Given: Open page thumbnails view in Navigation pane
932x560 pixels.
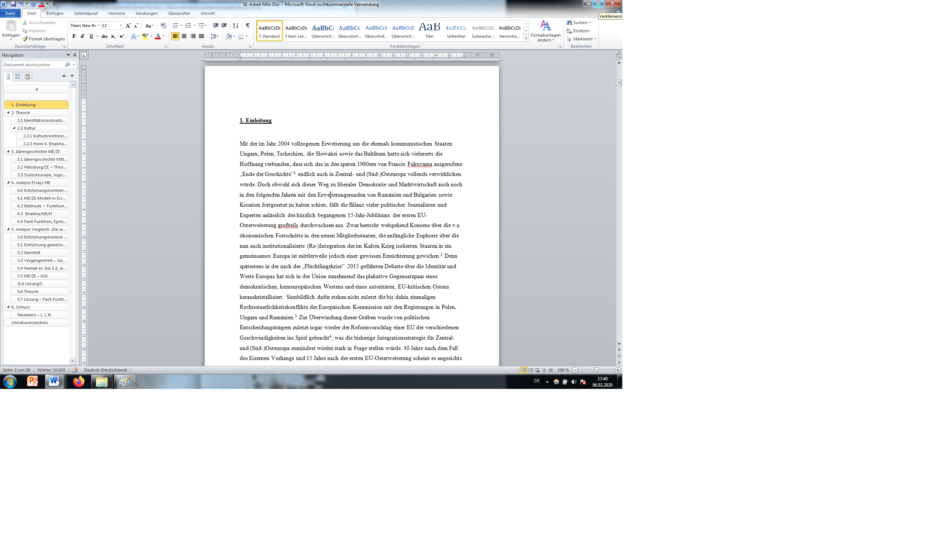Looking at the screenshot, I should tap(17, 77).
